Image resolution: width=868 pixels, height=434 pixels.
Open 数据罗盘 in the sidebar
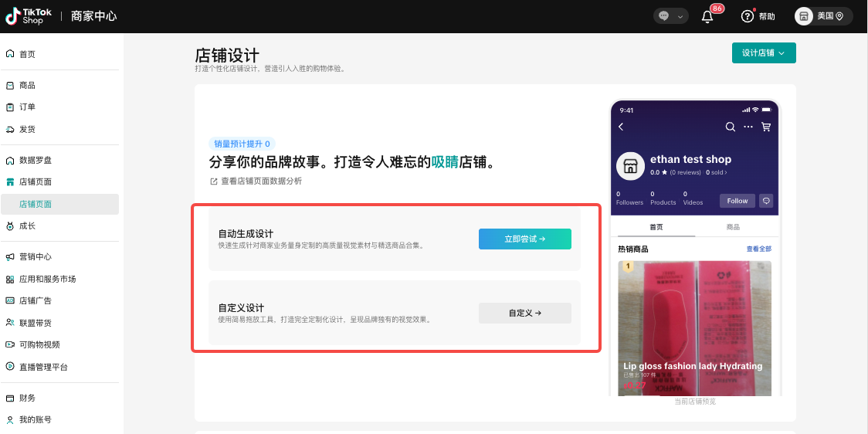point(35,161)
